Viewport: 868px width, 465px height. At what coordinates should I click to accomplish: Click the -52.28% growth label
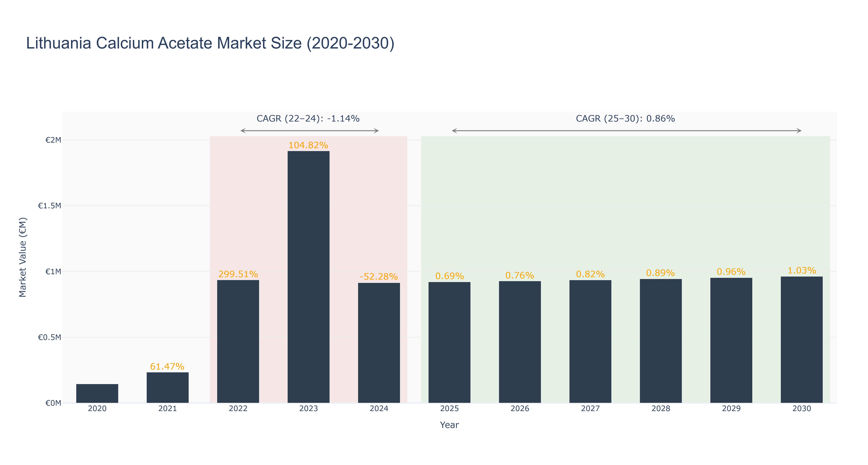pos(379,277)
